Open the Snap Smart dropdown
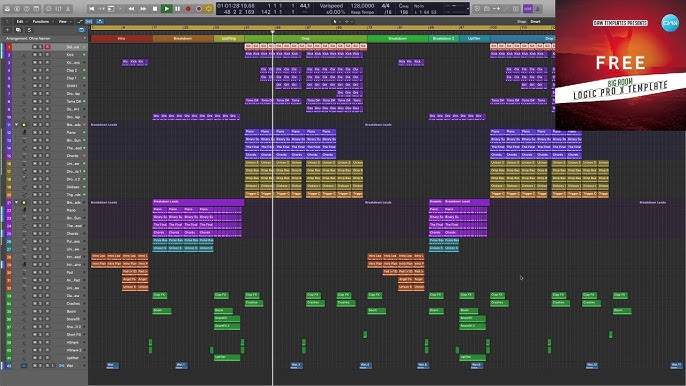Viewport: 686px width, 386px height. [536, 21]
